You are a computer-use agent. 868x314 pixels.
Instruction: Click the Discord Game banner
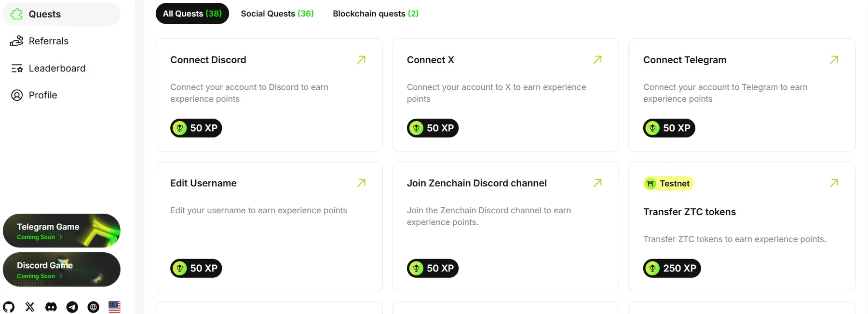point(62,270)
